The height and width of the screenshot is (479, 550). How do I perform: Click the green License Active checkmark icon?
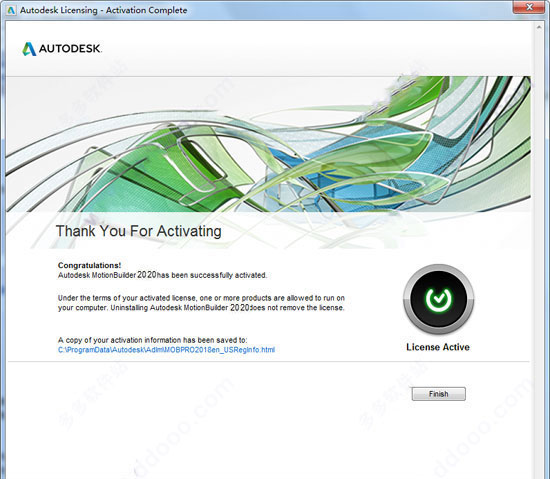click(x=438, y=299)
